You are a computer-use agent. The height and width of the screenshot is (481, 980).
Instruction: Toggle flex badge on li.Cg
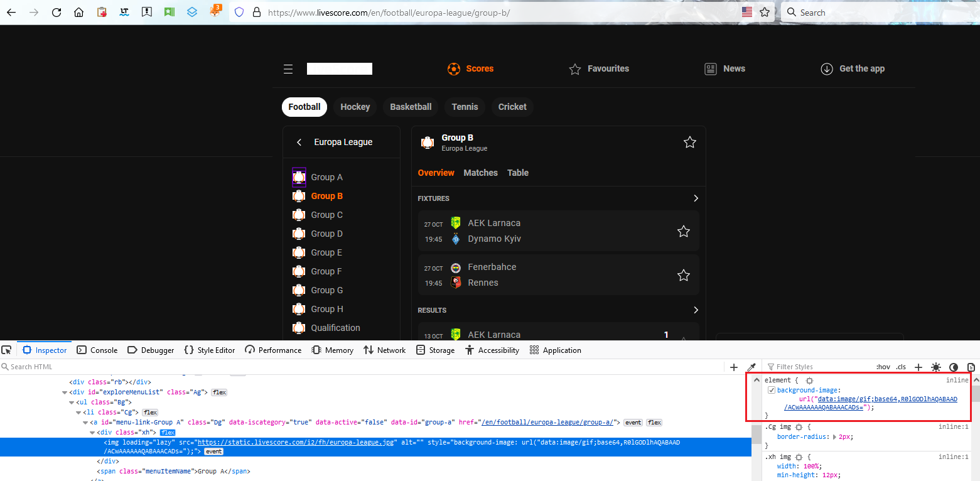point(149,413)
